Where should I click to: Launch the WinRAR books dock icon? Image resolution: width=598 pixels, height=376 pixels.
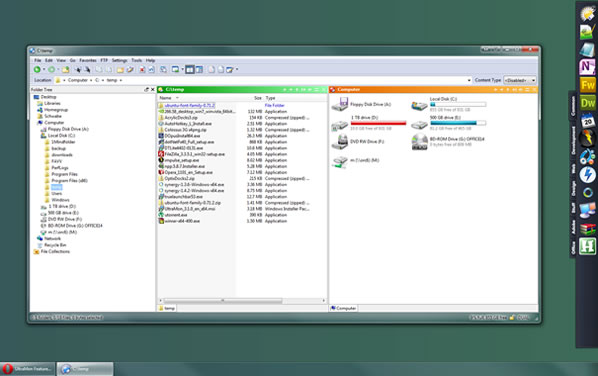click(x=587, y=229)
